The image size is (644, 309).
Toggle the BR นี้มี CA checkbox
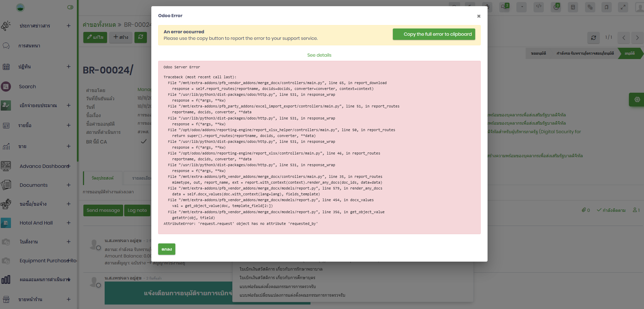coord(144,141)
